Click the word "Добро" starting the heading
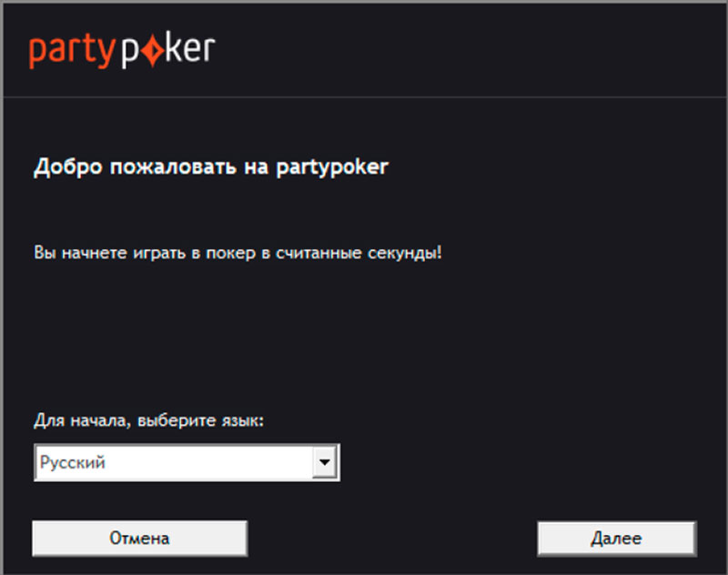Screen dimensions: 728x575 pyautogui.click(x=67, y=167)
